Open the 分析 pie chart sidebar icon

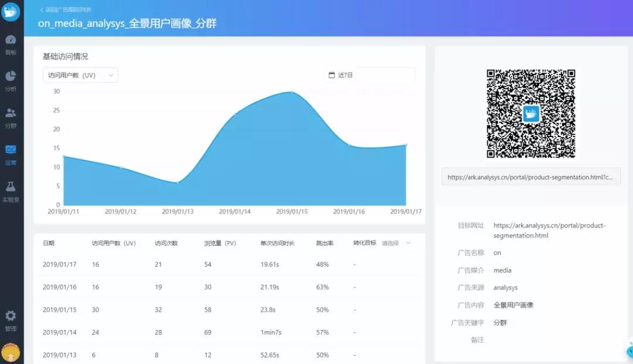coord(11,81)
